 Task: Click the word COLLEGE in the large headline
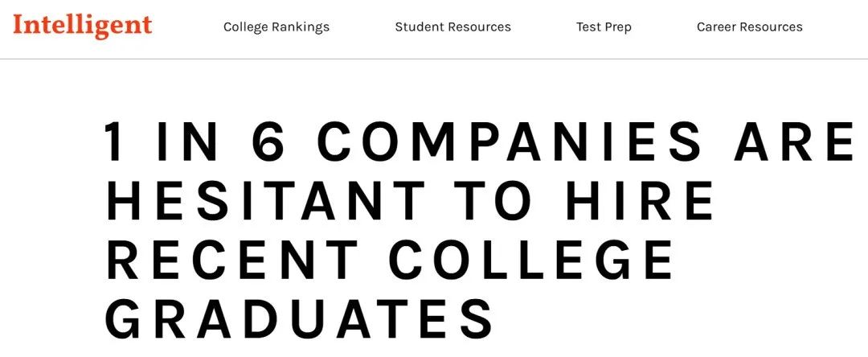[x=532, y=260]
